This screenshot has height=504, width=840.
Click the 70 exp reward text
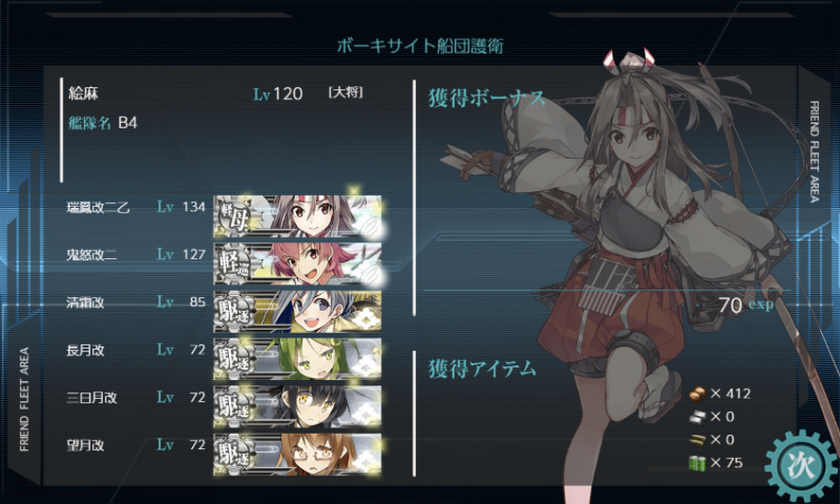[x=745, y=304]
